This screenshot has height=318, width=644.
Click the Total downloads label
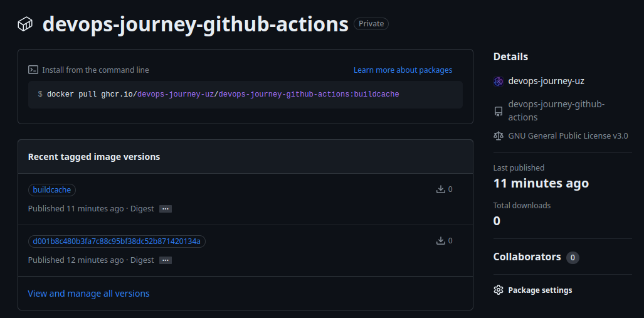pos(522,205)
